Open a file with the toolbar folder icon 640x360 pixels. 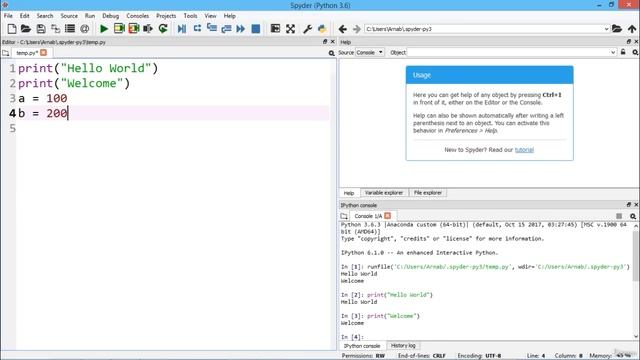click(x=26, y=29)
